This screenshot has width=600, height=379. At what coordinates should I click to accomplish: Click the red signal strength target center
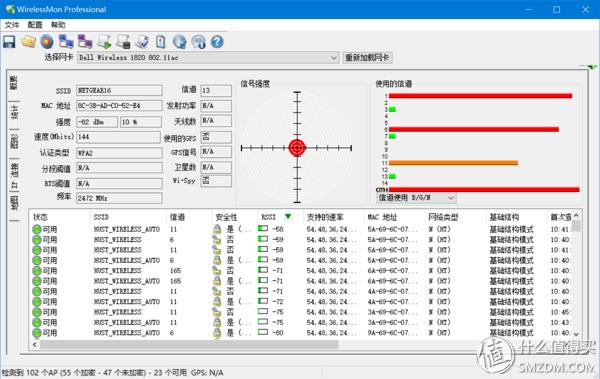(x=297, y=148)
